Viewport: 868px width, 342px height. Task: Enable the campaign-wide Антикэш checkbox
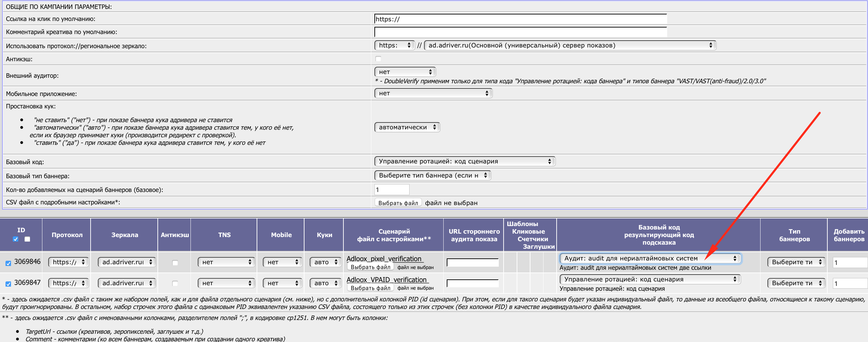(378, 59)
